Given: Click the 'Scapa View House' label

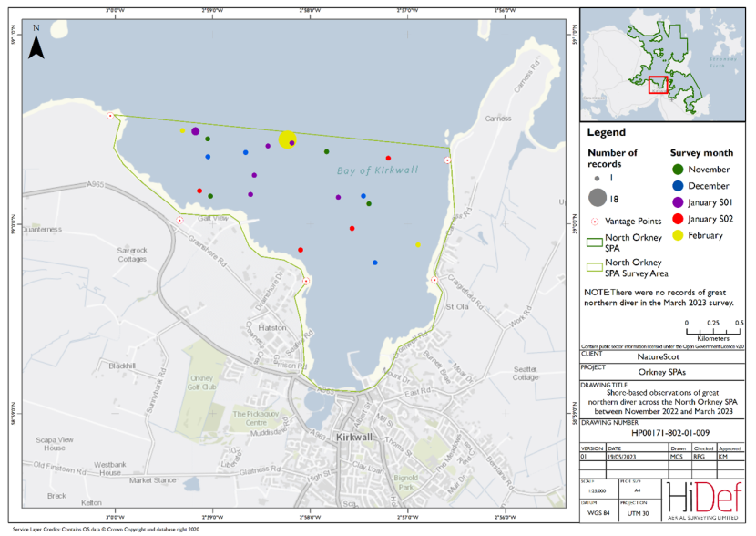Looking at the screenshot, I should [x=55, y=444].
